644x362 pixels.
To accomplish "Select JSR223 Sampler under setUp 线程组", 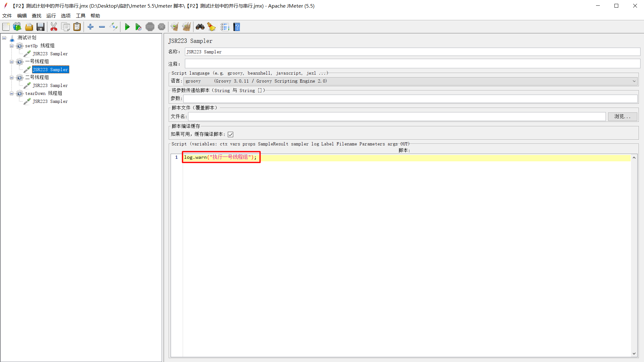I will coord(50,54).
